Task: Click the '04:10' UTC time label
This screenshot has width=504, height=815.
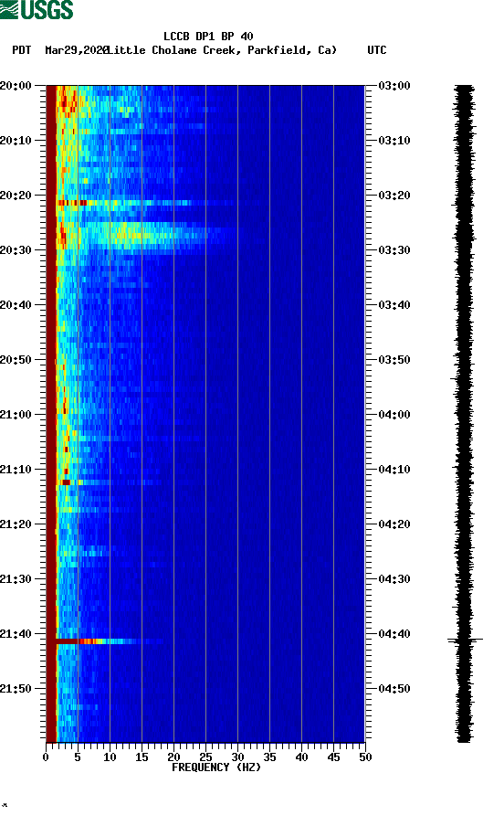Action: (x=394, y=470)
